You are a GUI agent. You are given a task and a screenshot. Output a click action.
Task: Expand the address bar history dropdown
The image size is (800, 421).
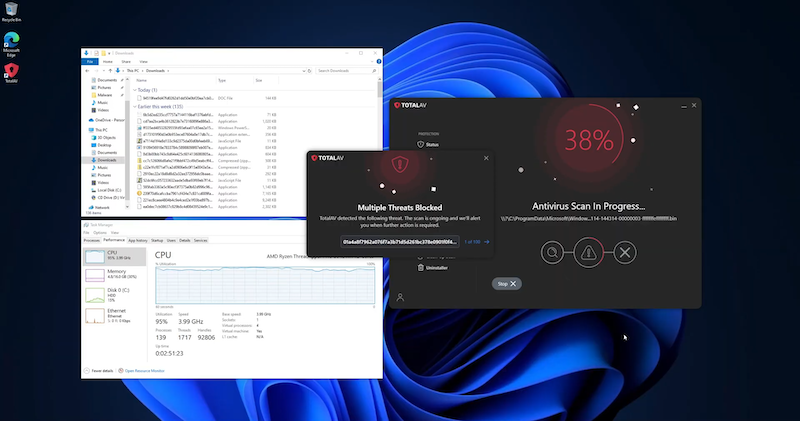pyautogui.click(x=304, y=71)
